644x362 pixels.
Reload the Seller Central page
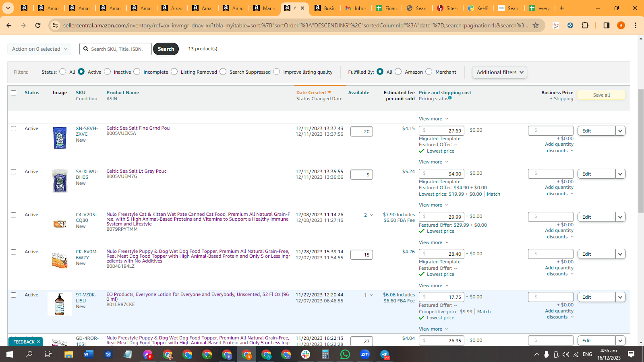(x=38, y=25)
